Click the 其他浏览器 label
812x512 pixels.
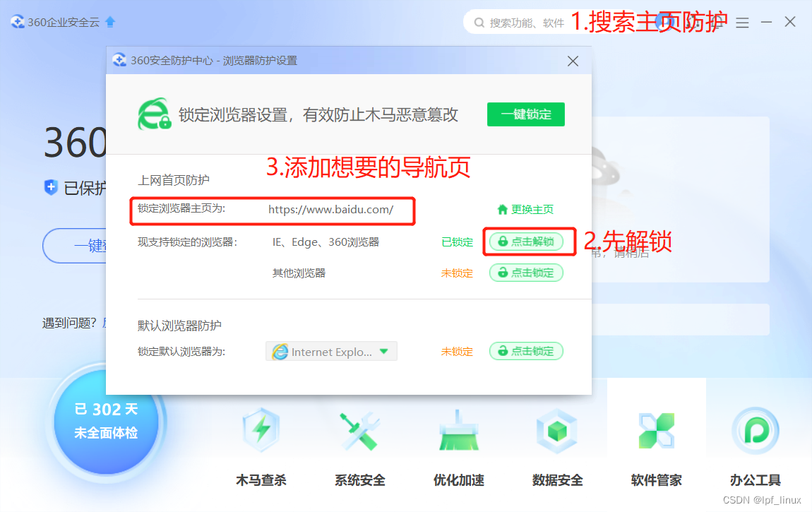(x=299, y=273)
